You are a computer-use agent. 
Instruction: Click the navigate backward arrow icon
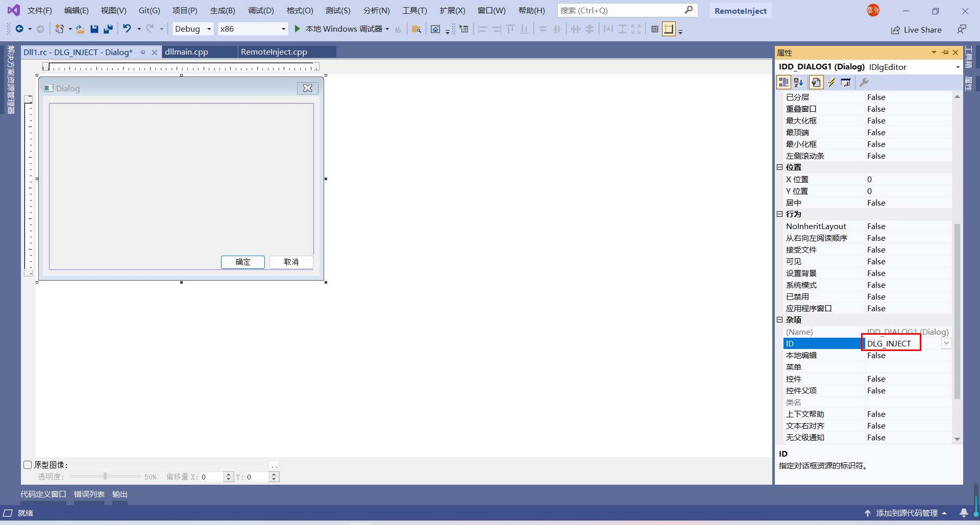coord(19,29)
